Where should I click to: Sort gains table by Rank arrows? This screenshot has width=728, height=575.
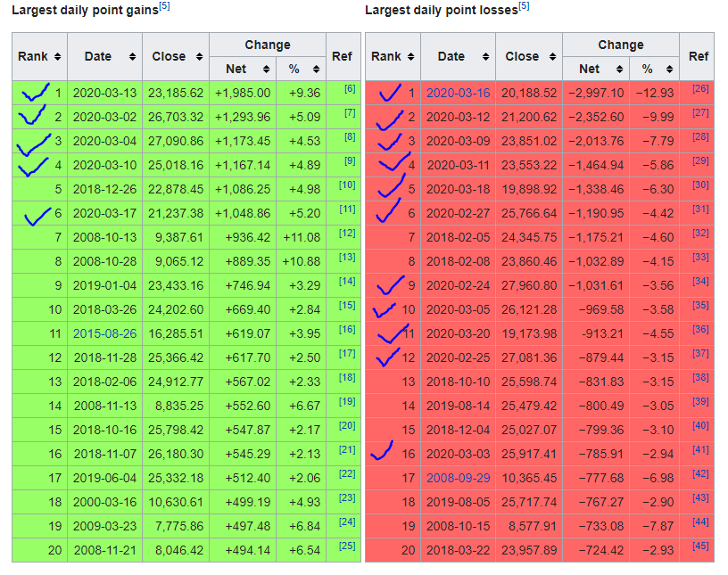coord(58,57)
